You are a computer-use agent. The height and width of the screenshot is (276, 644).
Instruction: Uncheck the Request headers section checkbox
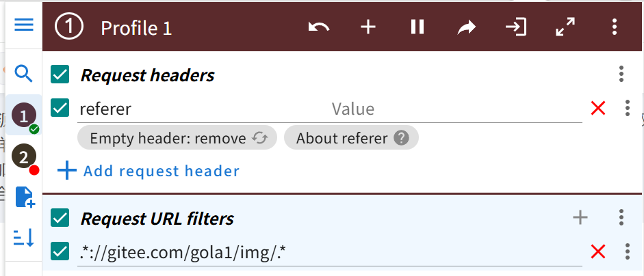pyautogui.click(x=60, y=74)
